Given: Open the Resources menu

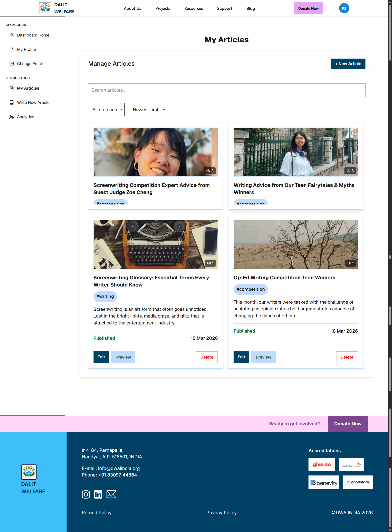Looking at the screenshot, I should point(193,8).
